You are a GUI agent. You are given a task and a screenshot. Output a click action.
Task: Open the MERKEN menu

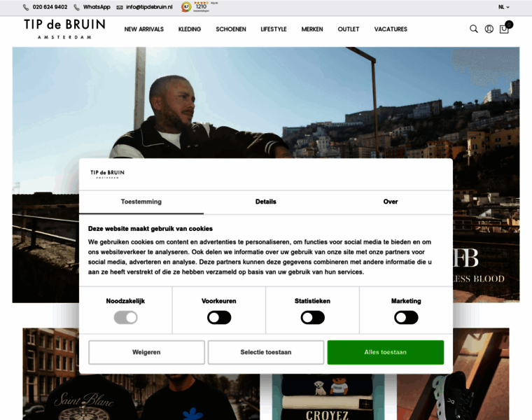312,29
